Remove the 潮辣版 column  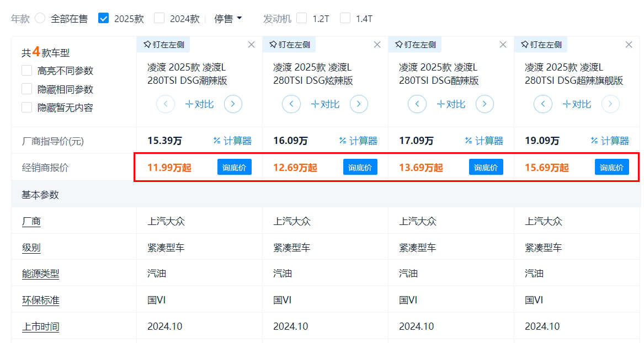tap(251, 45)
